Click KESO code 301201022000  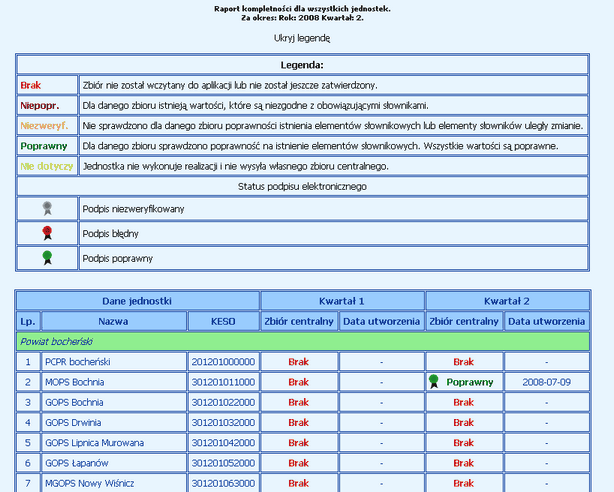(x=223, y=402)
